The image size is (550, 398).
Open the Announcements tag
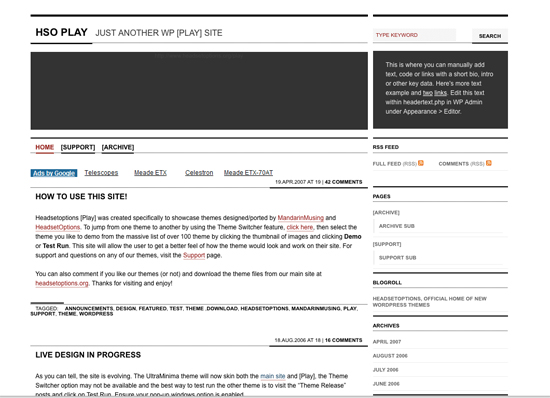tap(89, 309)
